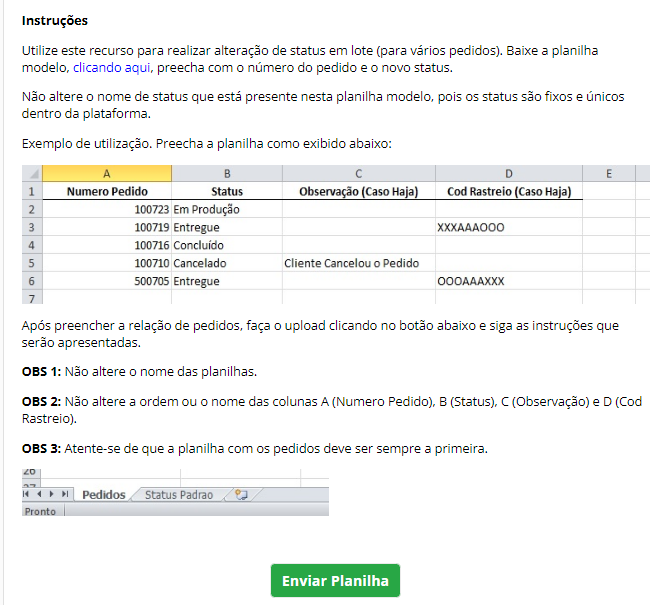Viewport: 662px width, 605px height.
Task: Click column B header in example
Action: point(227,174)
